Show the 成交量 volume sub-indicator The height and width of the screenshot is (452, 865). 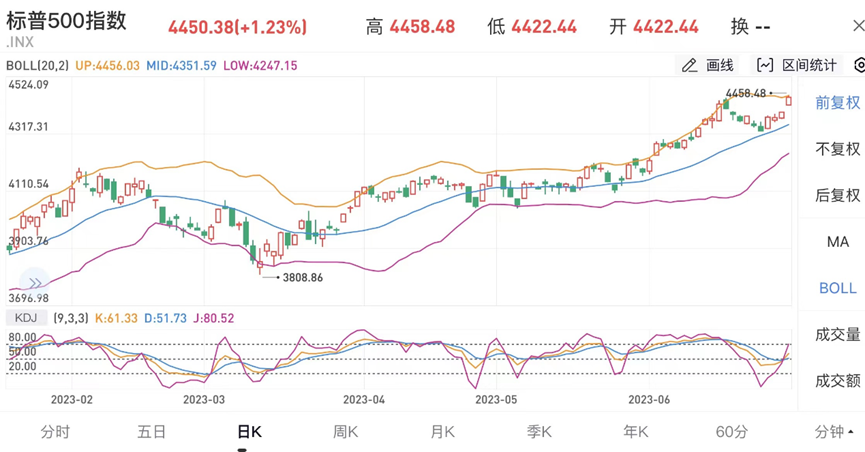837,334
